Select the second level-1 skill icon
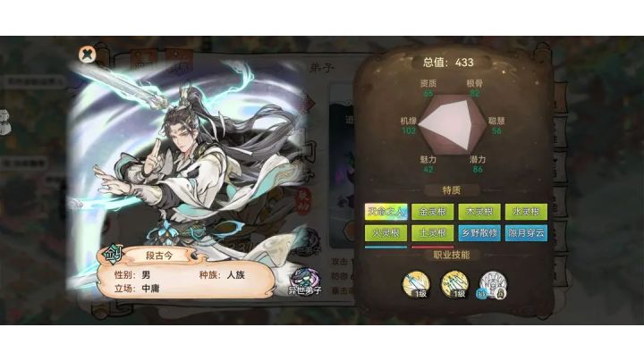 tap(454, 284)
